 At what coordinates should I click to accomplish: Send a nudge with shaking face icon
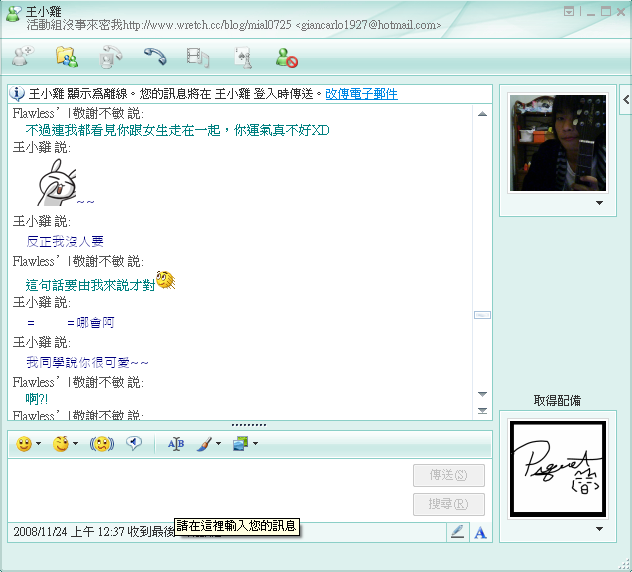102,444
